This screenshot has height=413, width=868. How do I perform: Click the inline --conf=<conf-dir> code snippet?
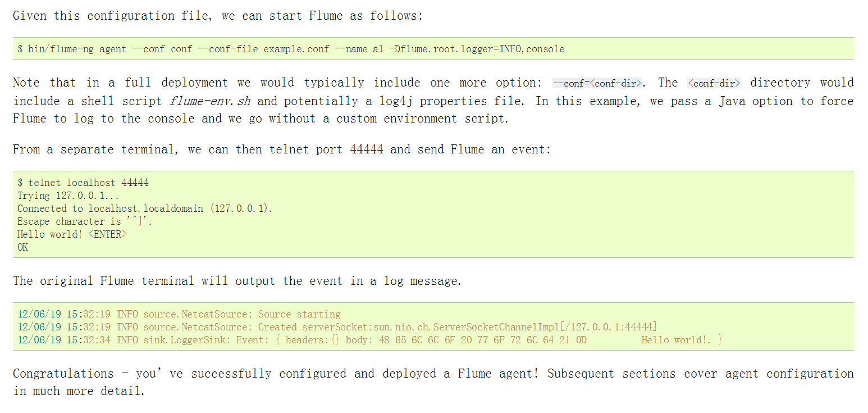596,83
